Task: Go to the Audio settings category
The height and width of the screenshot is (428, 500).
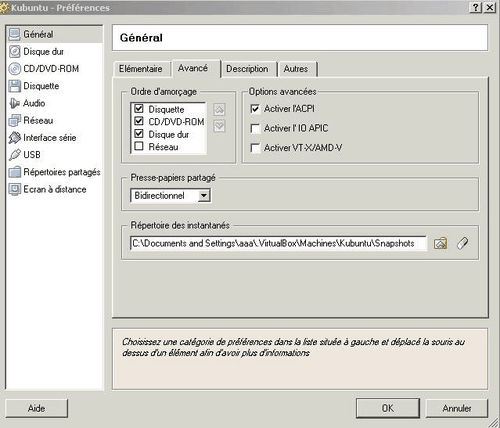Action: 34,103
